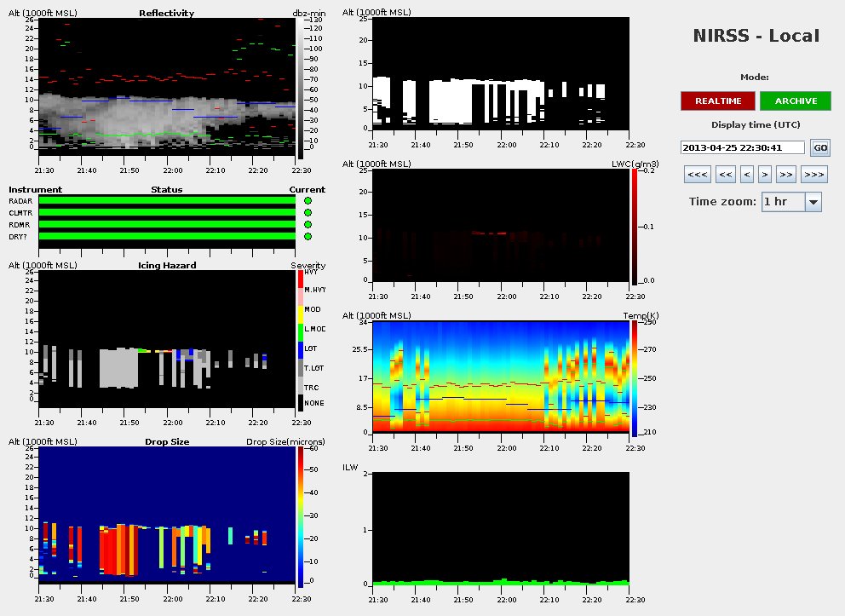This screenshot has height=616, width=845.
Task: Click the Icing Hazard severity color scale
Action: (299, 341)
